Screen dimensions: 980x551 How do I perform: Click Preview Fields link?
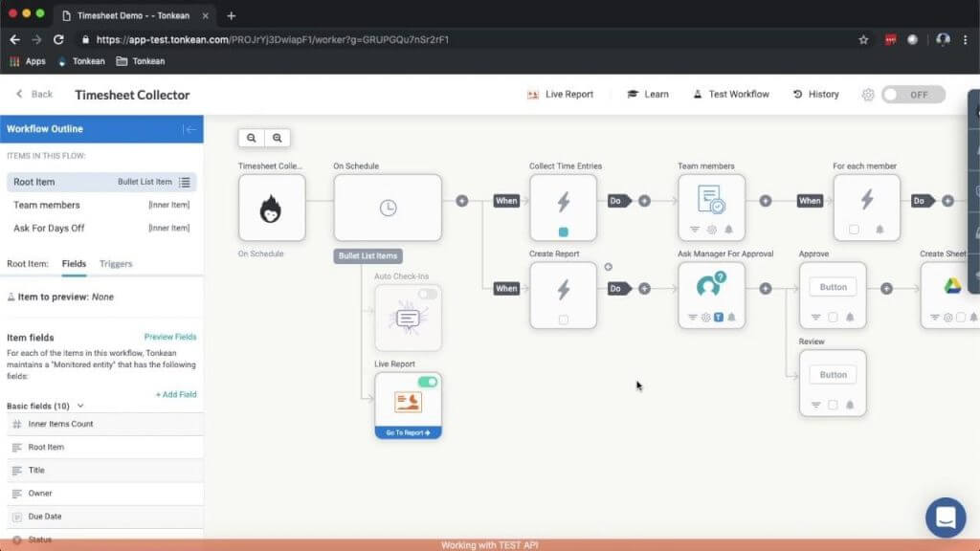click(170, 337)
